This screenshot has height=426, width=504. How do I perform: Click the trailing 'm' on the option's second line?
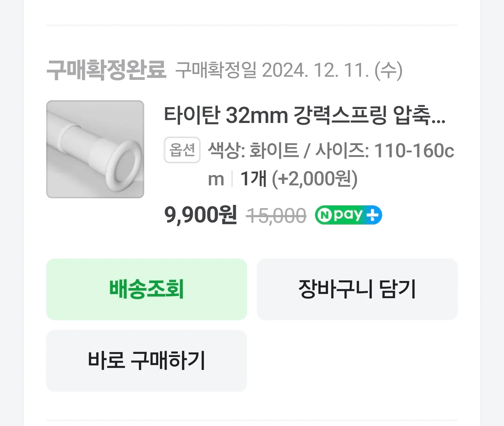tap(216, 179)
